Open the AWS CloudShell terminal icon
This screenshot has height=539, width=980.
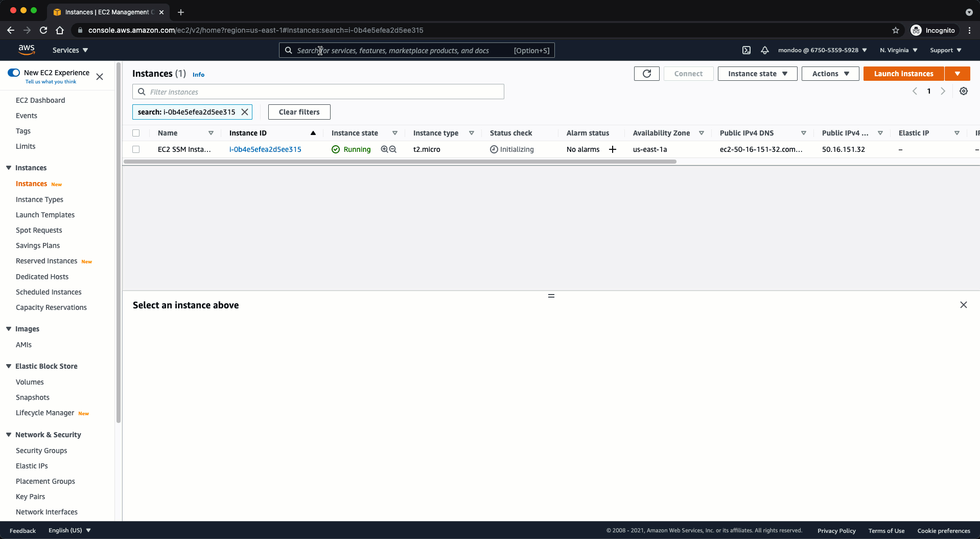tap(746, 50)
